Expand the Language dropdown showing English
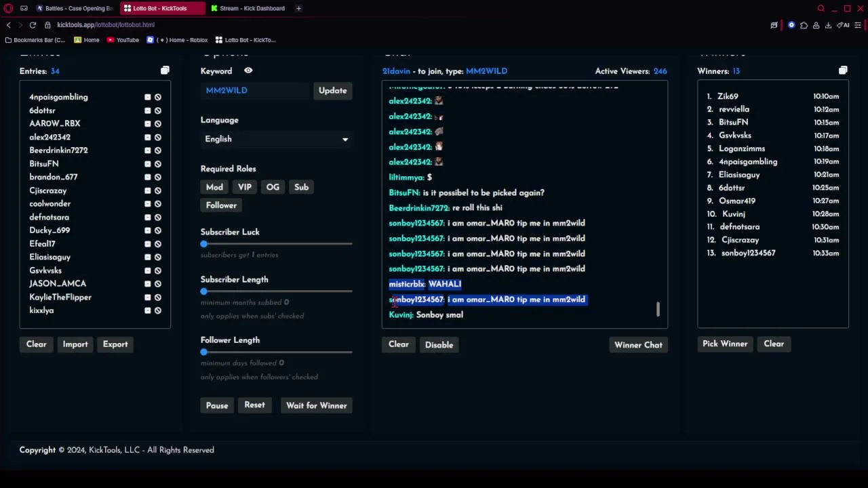 [277, 139]
